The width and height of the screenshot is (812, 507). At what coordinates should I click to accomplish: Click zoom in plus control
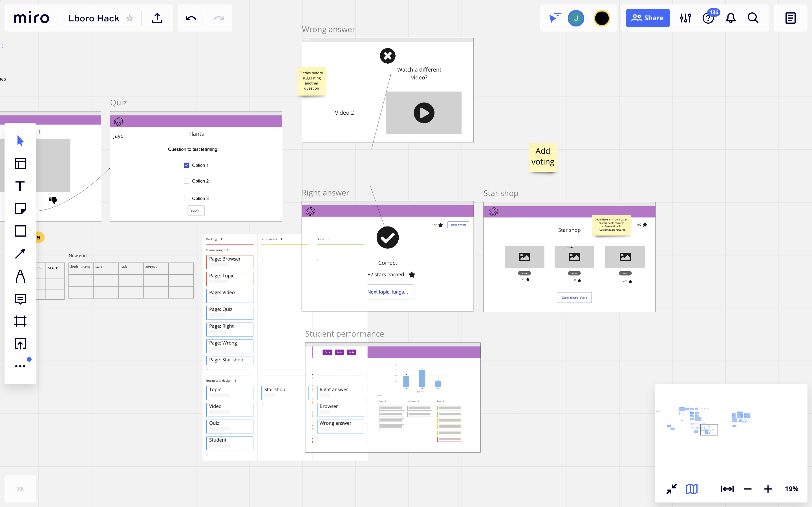click(x=768, y=489)
